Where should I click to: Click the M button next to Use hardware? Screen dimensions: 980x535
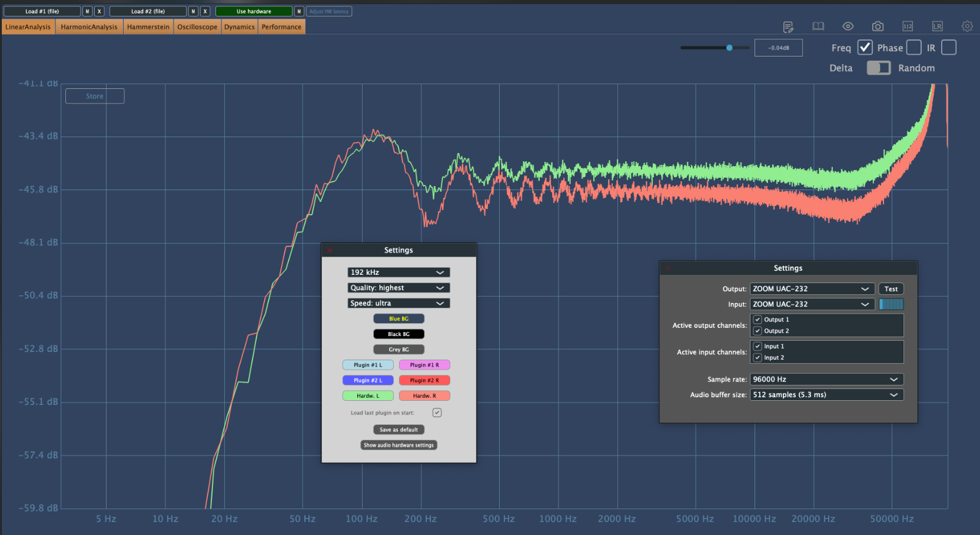[299, 11]
